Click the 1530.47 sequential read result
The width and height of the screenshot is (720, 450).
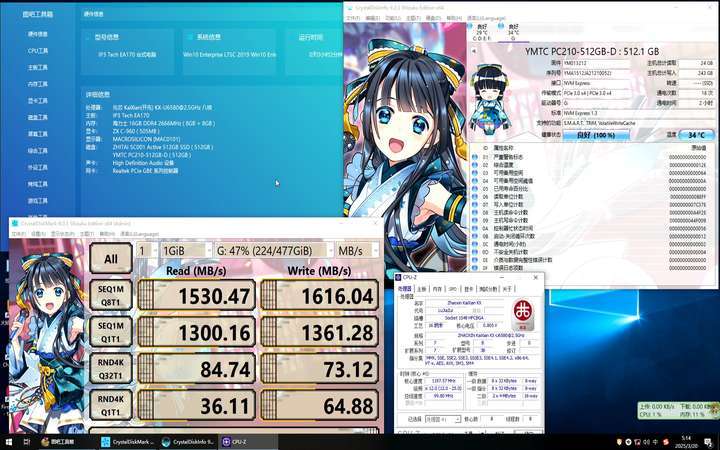coord(196,295)
